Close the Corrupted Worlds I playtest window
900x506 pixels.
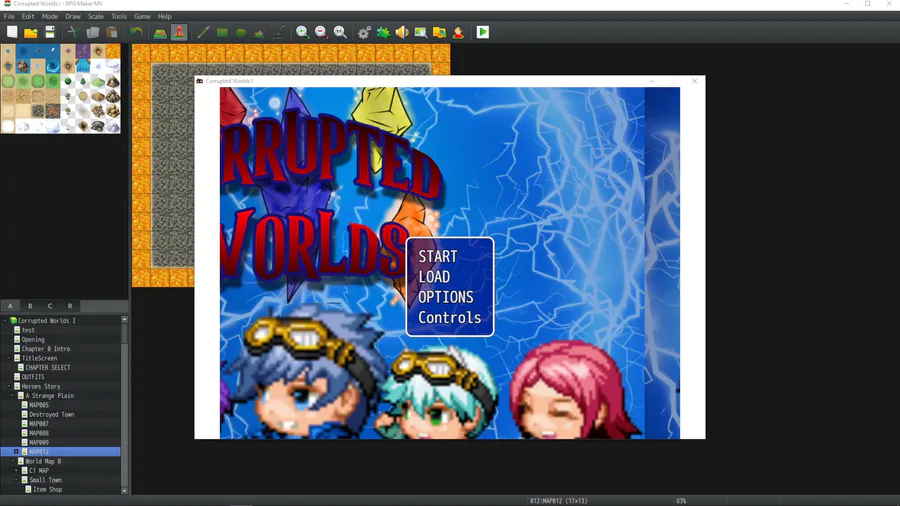point(695,81)
